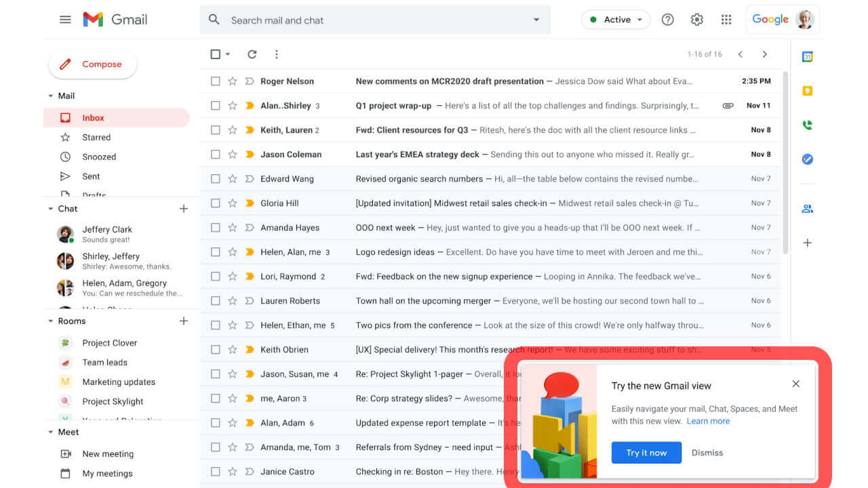Open the advanced search options dropdown
Screen dimensions: 868x488
coord(536,20)
